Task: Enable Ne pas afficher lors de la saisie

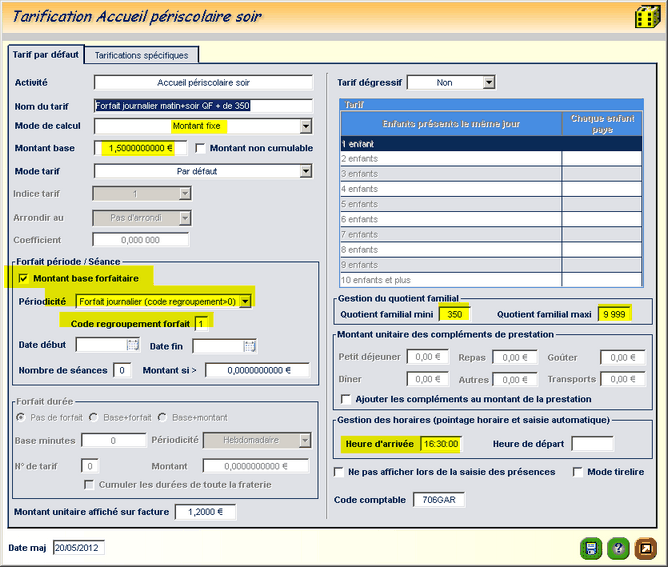Action: click(x=340, y=472)
